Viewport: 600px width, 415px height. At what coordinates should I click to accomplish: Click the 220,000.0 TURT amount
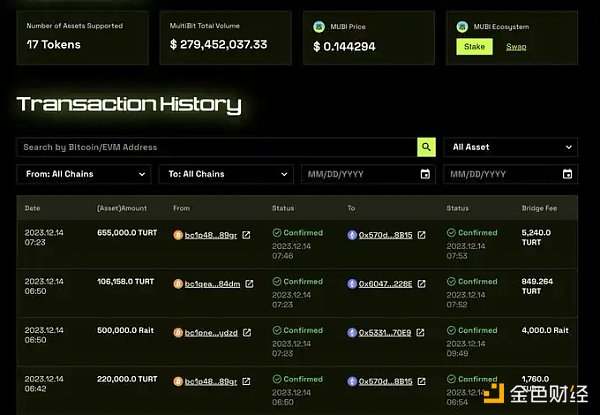tap(127, 379)
